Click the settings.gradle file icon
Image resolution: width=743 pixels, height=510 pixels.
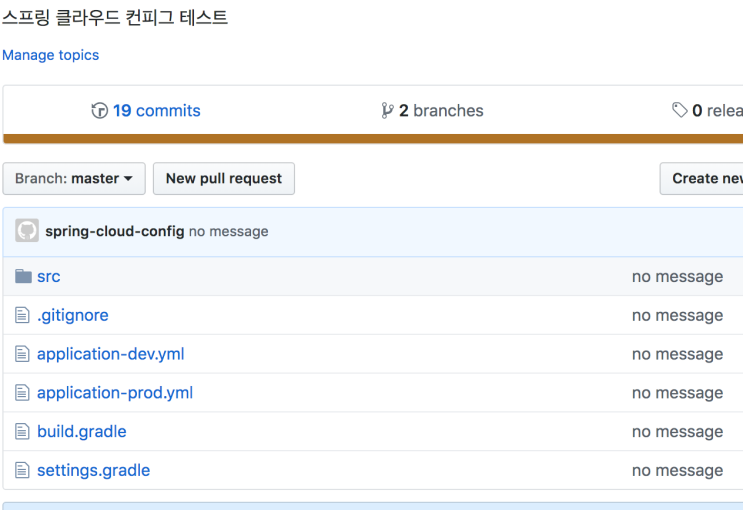22,470
